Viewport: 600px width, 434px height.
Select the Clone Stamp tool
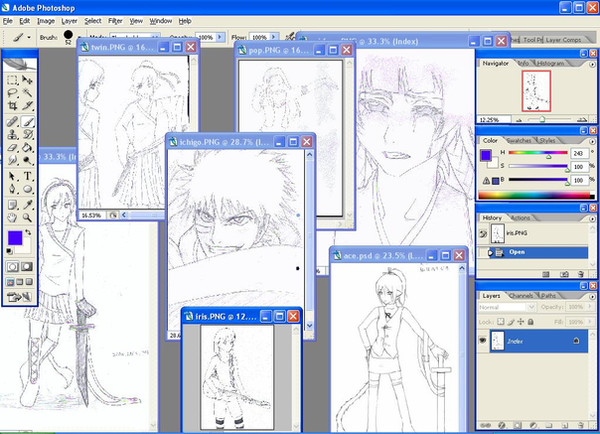tap(12, 135)
